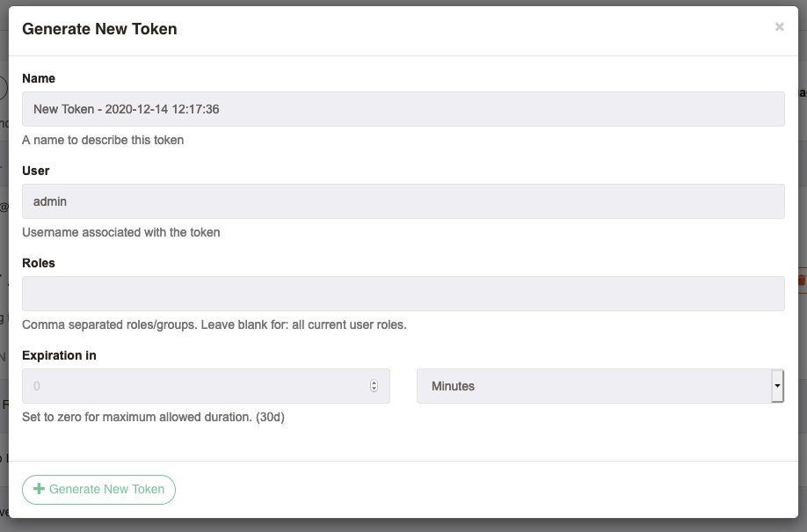The image size is (807, 532).
Task: Close the Generate New Token dialog
Action: pyautogui.click(x=779, y=26)
